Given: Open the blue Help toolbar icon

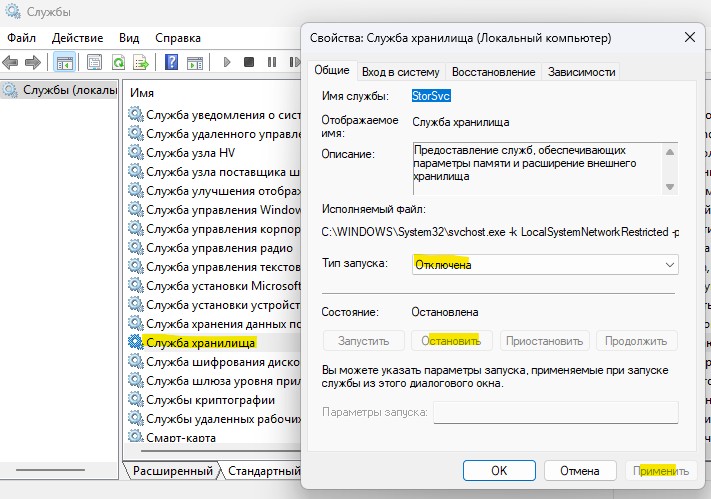Looking at the screenshot, I should 171,62.
